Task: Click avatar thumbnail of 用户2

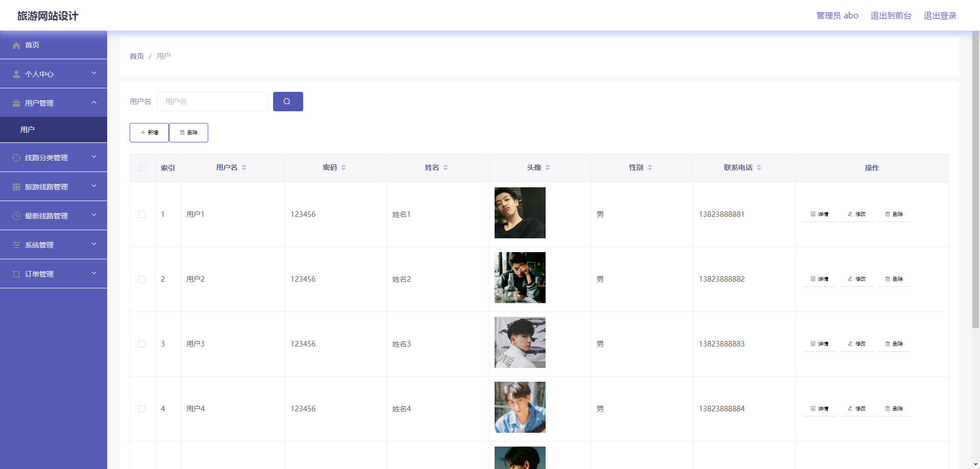Action: 520,278
